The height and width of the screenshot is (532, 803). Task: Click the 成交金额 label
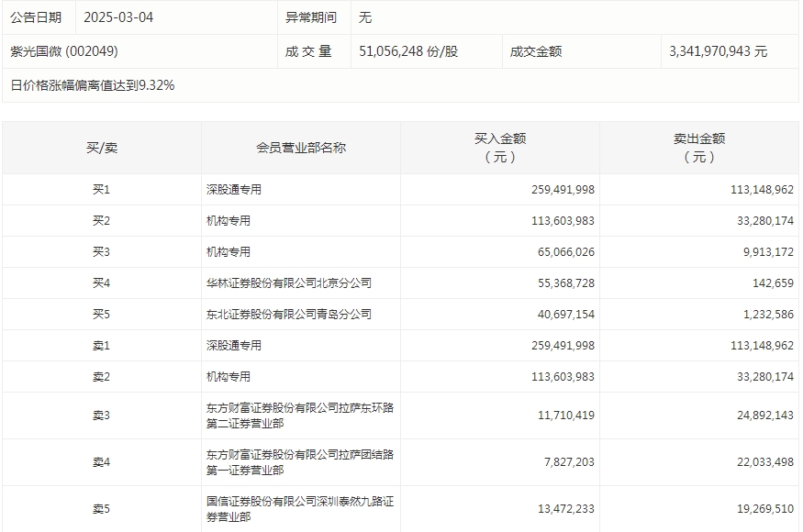[x=536, y=51]
